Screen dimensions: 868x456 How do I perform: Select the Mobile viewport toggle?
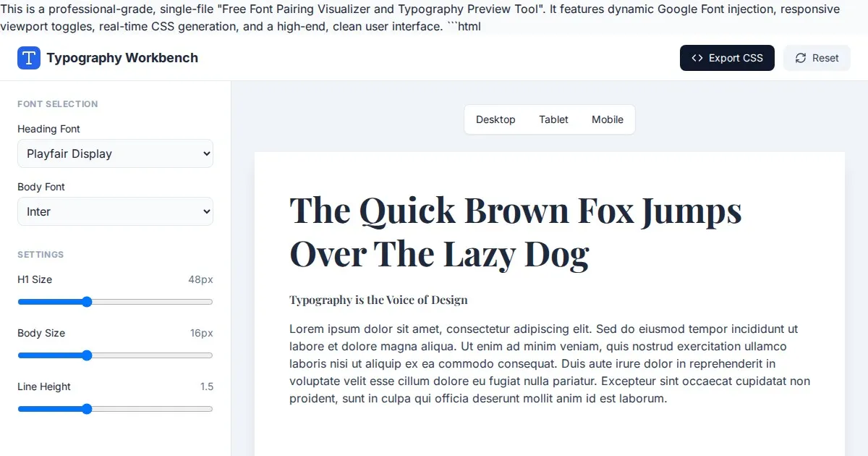click(x=607, y=119)
